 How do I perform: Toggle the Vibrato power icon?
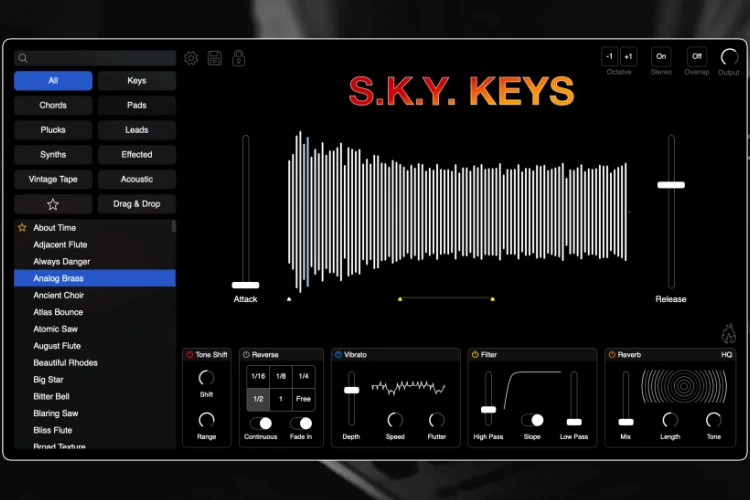(338, 355)
